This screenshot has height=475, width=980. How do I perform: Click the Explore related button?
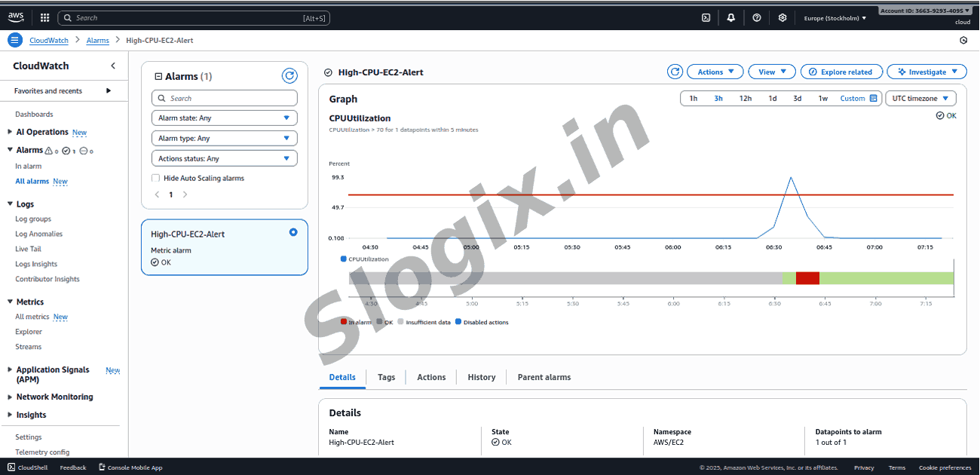coord(841,72)
